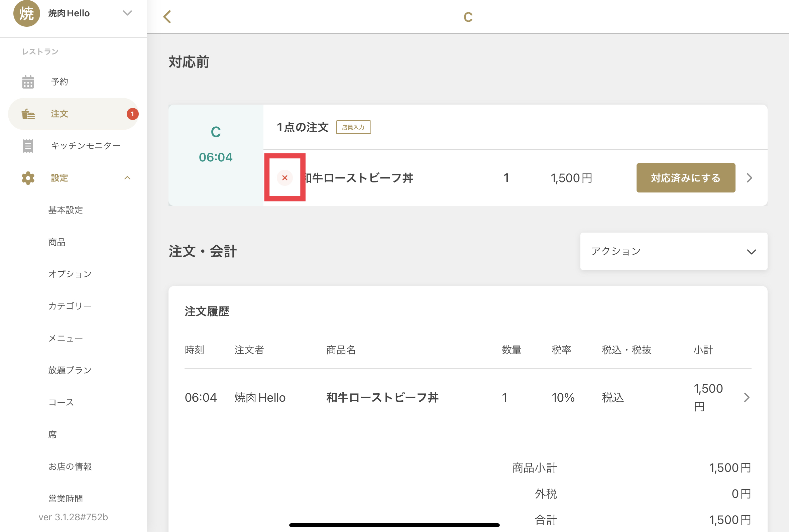Click the 予約 calendar icon in the sidebar
Viewport: 789px width, 532px height.
click(28, 82)
